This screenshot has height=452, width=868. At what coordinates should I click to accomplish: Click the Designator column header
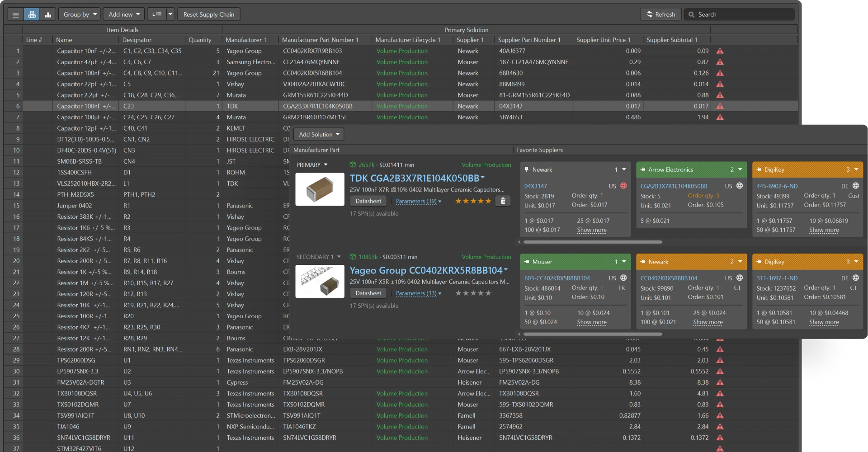pyautogui.click(x=137, y=40)
